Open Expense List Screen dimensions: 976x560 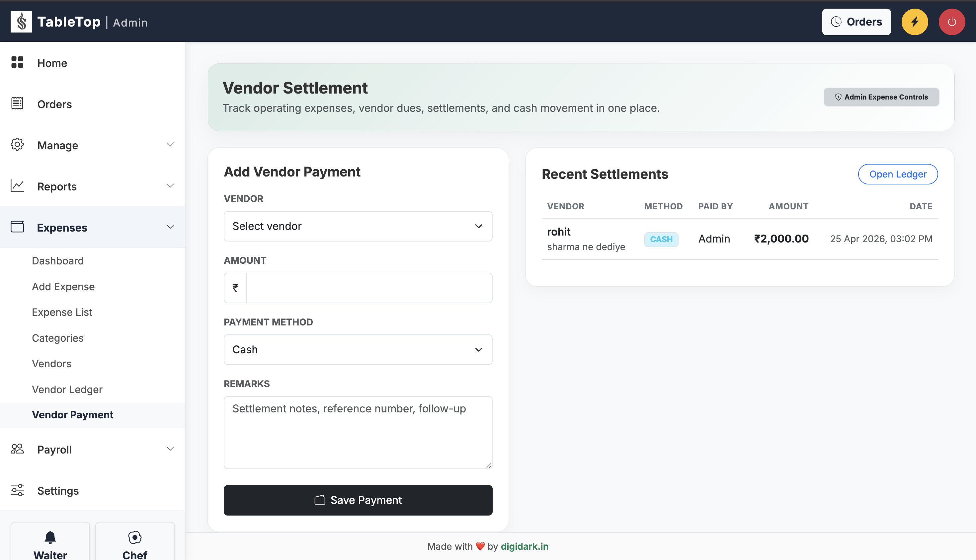[x=62, y=312]
